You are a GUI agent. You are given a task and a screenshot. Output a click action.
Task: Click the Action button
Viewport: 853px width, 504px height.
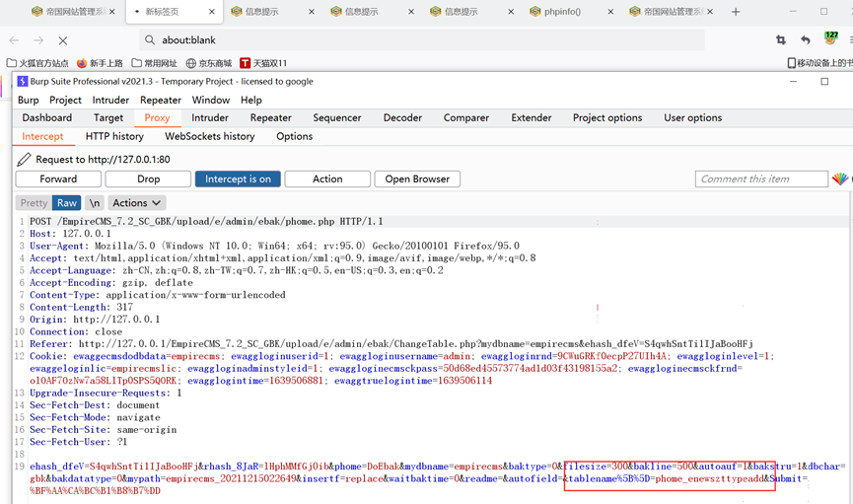[327, 180]
